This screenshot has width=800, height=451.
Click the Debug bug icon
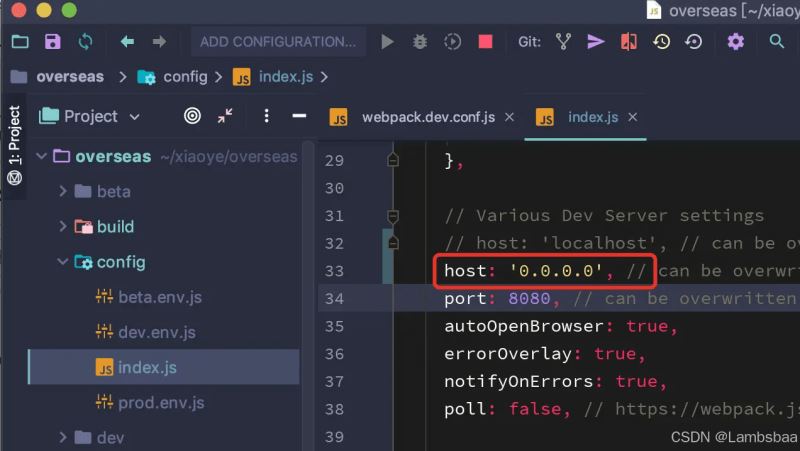tap(420, 42)
